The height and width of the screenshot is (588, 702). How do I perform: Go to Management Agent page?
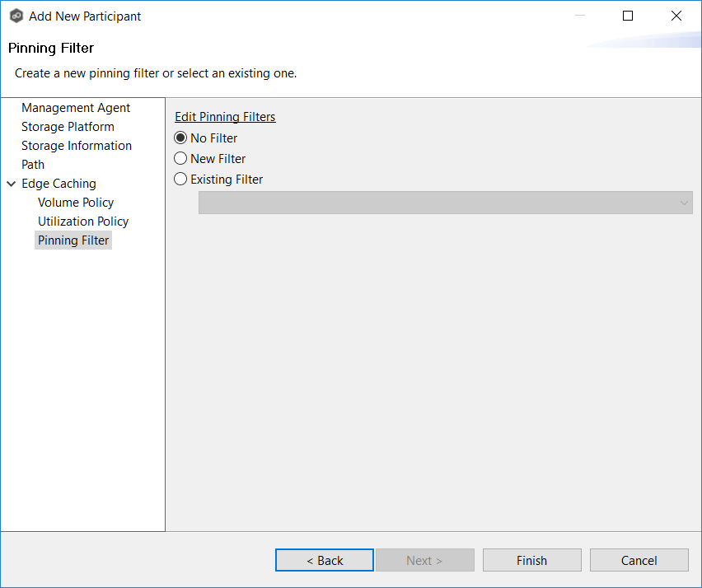[76, 108]
